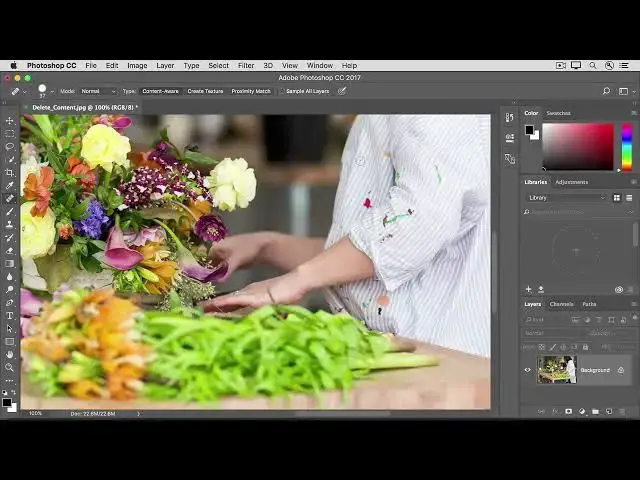The height and width of the screenshot is (480, 640).
Task: Open the third collapsed panel dock icon
Action: pos(510,158)
